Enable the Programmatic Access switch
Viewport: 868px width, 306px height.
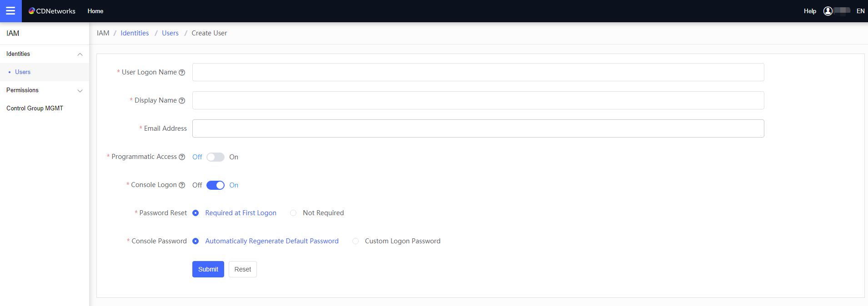[215, 157]
